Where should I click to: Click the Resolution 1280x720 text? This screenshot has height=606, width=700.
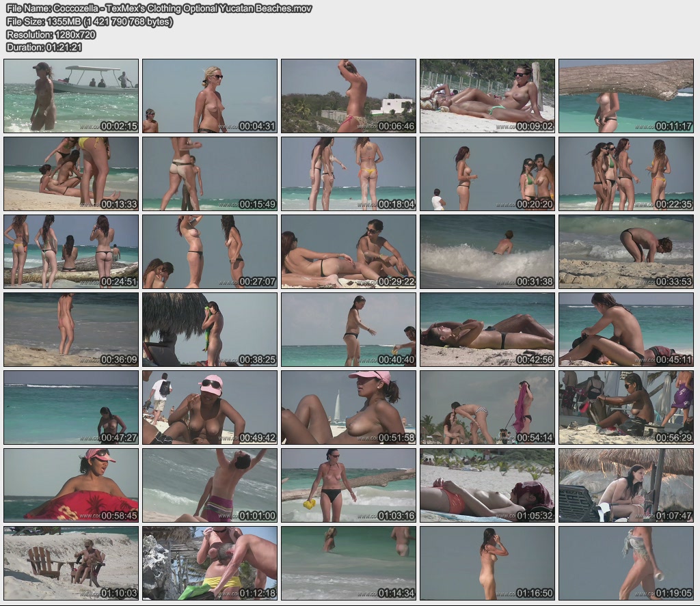click(x=51, y=34)
